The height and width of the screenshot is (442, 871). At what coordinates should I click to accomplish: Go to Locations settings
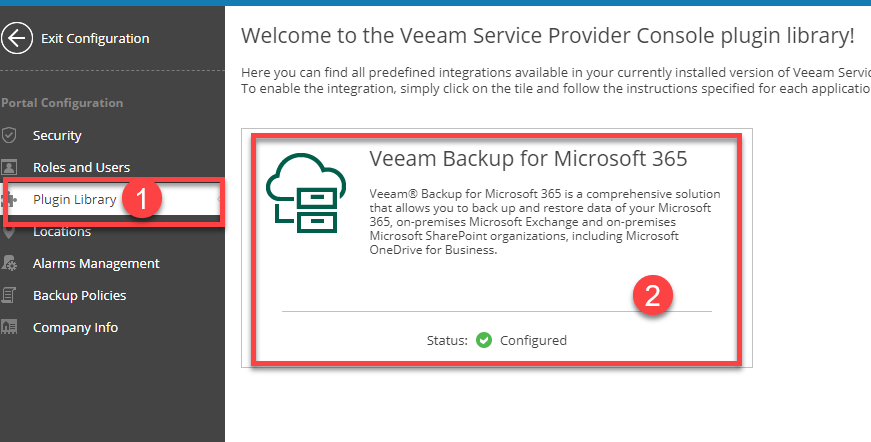[62, 232]
